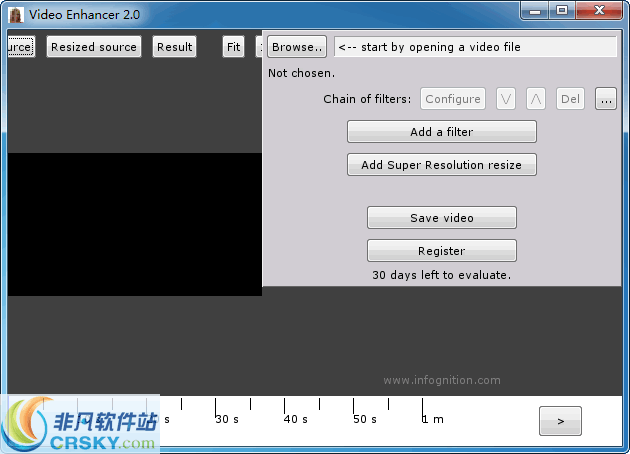
Task: Click Add a filter
Action: pos(442,132)
